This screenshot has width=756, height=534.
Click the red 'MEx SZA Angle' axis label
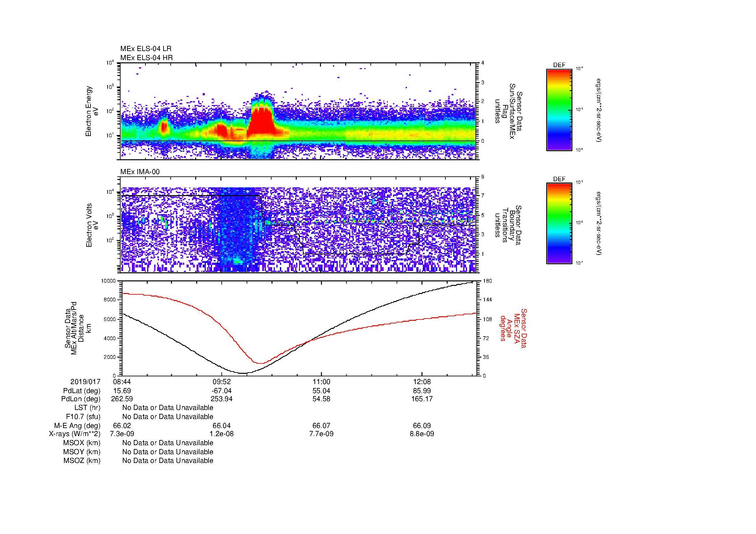pos(513,328)
